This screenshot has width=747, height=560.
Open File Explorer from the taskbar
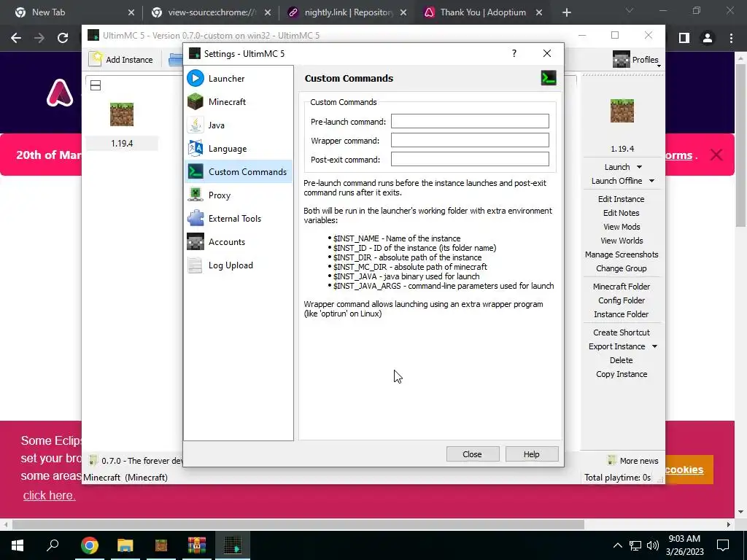click(x=125, y=545)
